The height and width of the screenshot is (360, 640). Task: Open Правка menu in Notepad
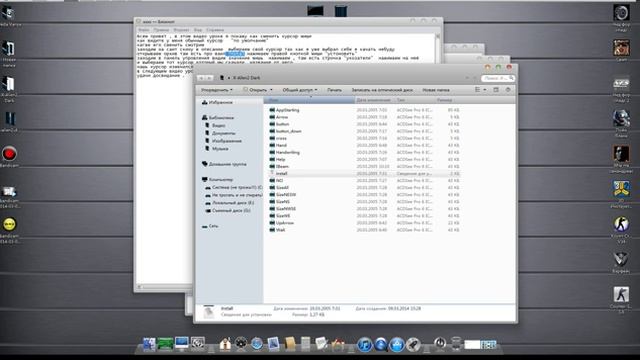(x=161, y=30)
